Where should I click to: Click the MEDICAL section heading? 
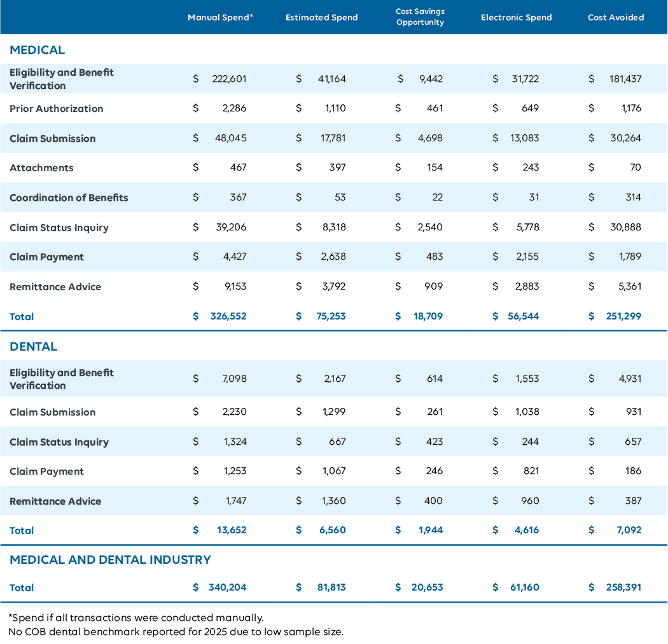[x=37, y=50]
